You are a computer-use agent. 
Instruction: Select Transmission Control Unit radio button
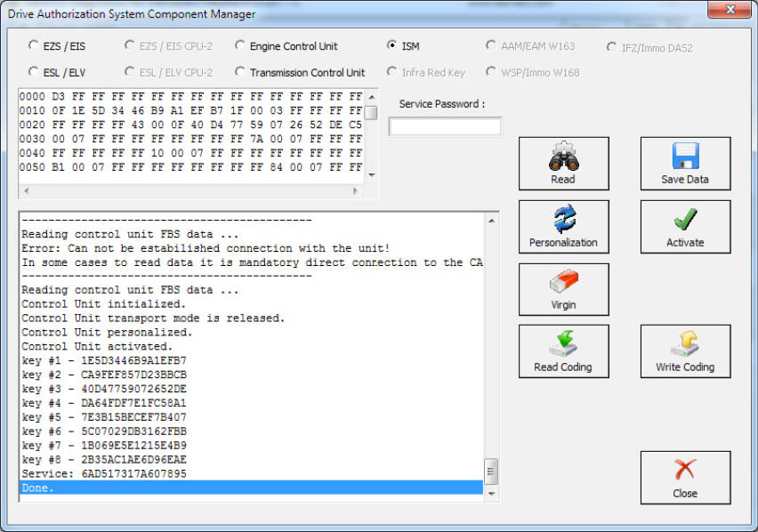pos(241,72)
